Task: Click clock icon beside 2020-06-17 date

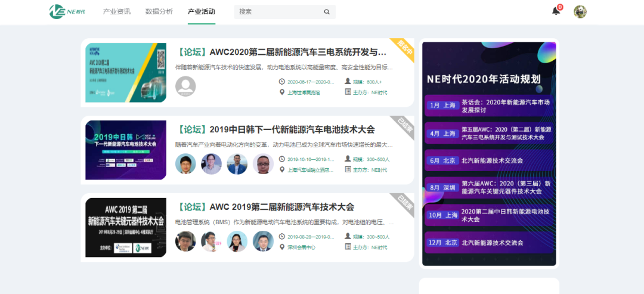Action: (281, 81)
